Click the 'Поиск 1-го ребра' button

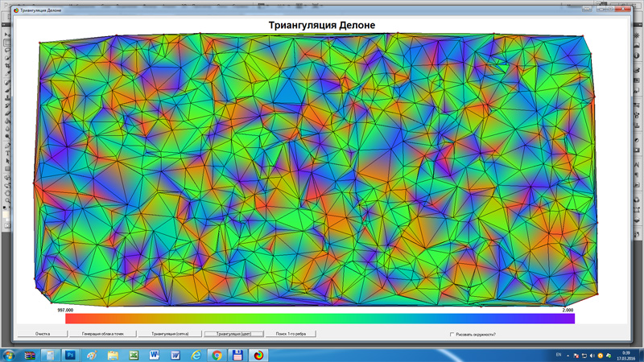click(x=291, y=334)
